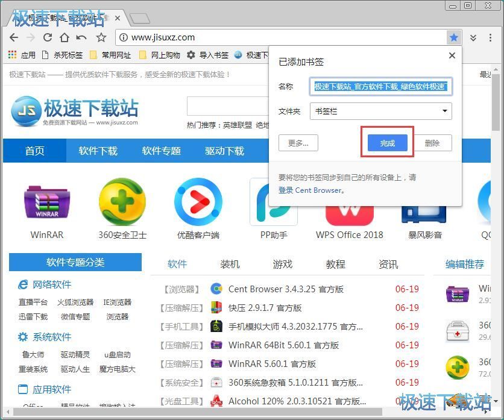Remove bookmark with the 删除 button
Screen dimensions: 504x420
coord(432,143)
